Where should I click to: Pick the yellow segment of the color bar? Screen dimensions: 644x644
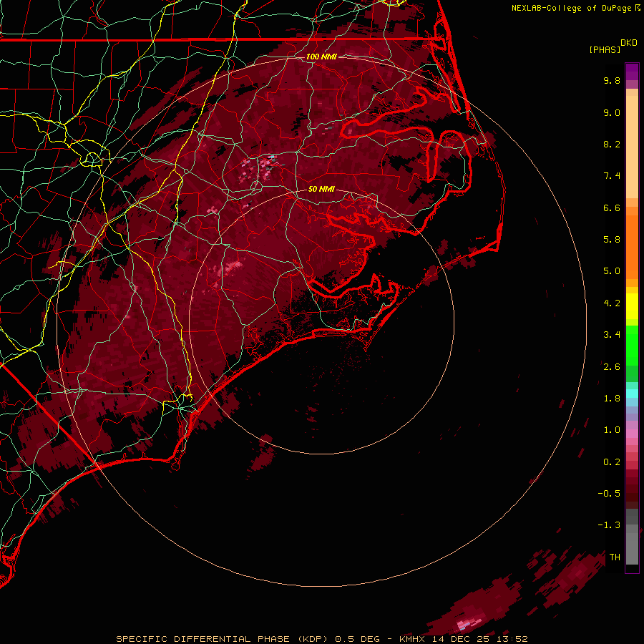point(632,306)
